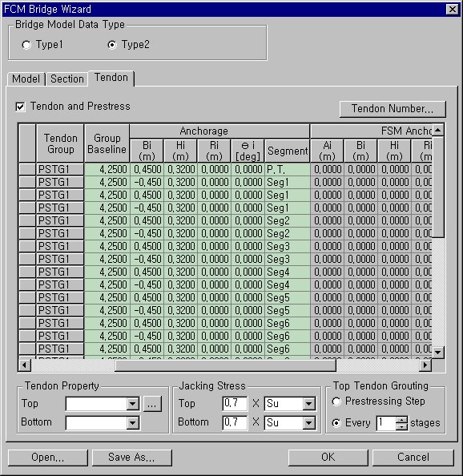Click the row selector of P.T. row

coord(27,169)
